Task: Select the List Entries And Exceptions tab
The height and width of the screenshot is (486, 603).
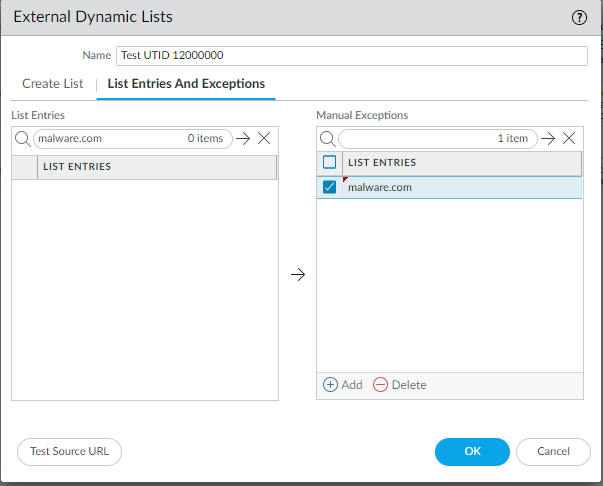Action: (x=186, y=84)
